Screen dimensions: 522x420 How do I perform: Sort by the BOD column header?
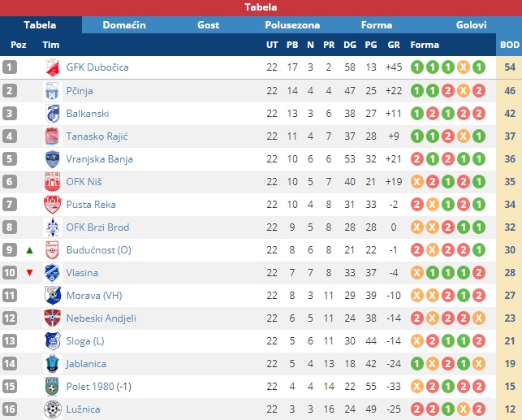[509, 45]
